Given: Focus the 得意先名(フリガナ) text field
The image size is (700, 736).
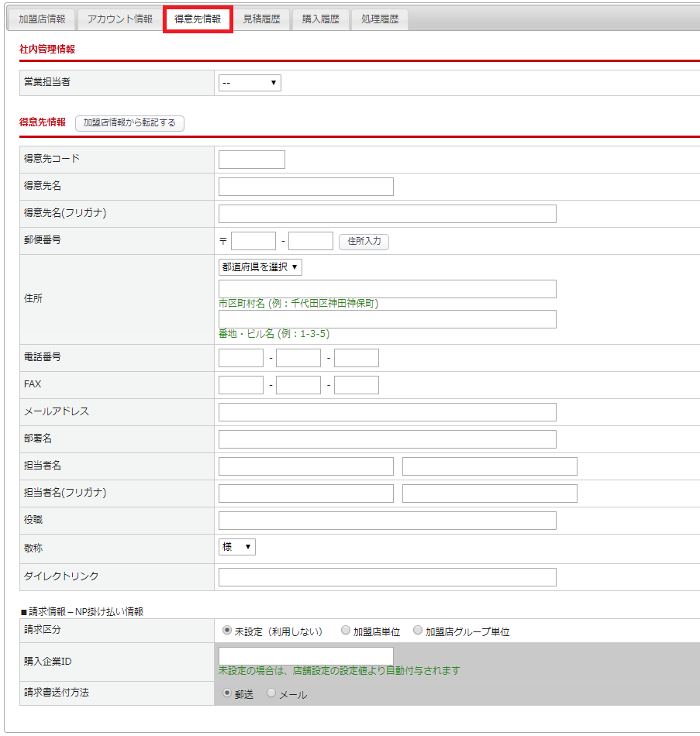Looking at the screenshot, I should (x=387, y=214).
